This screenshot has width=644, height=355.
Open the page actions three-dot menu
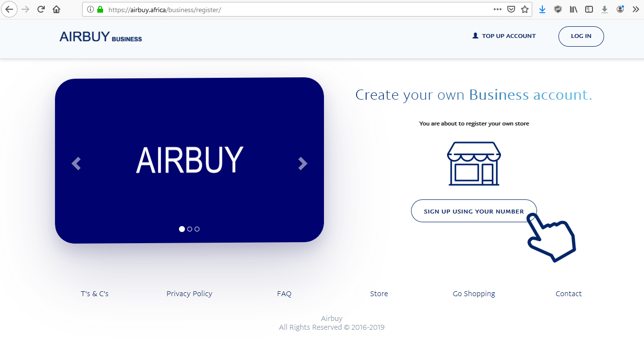click(497, 9)
